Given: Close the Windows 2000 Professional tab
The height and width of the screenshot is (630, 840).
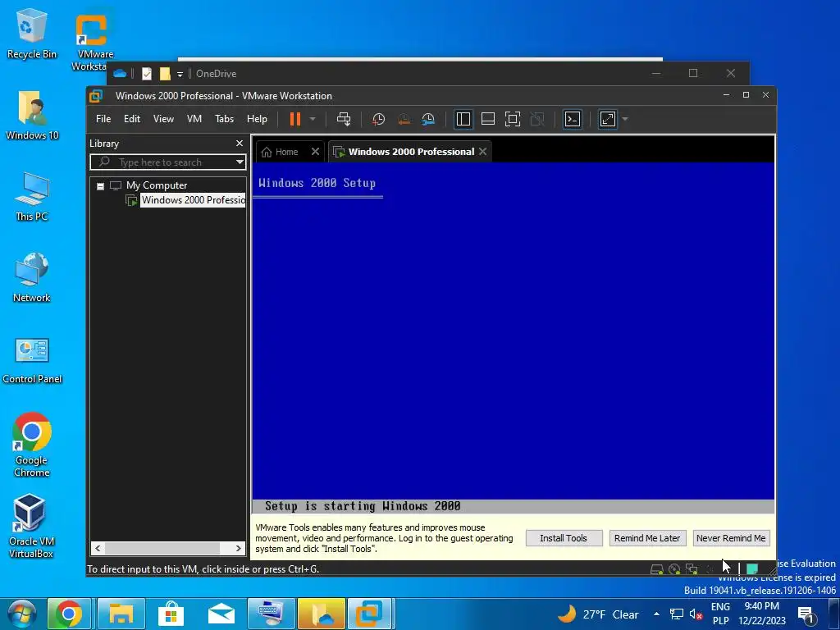Looking at the screenshot, I should click(483, 152).
